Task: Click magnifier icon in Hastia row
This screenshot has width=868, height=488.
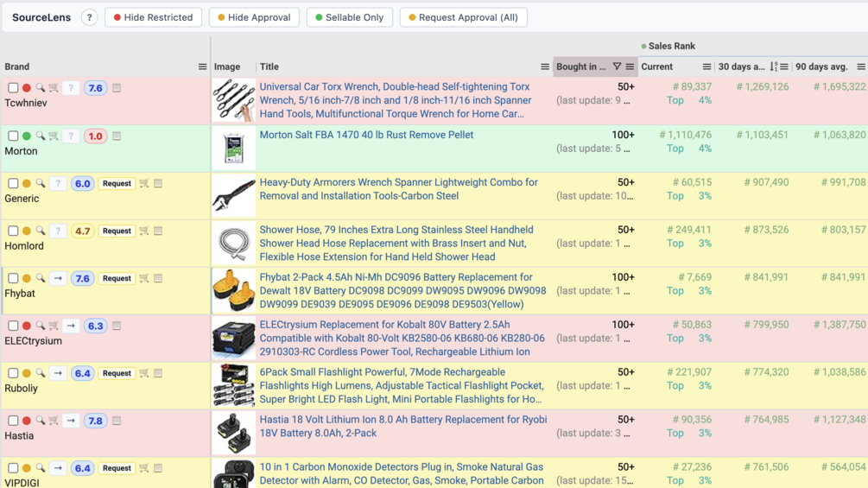Action: click(x=41, y=421)
